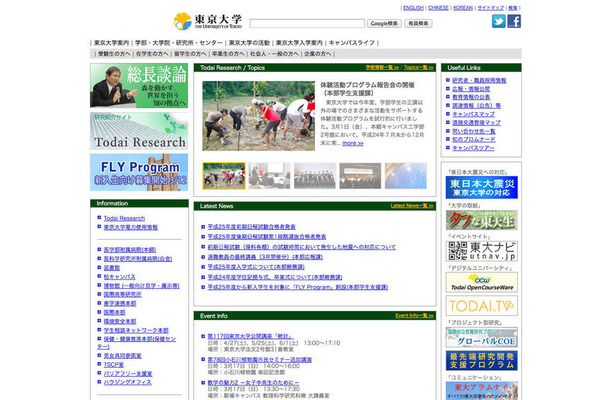The width and height of the screenshot is (610, 400).
Task: Open Event Info一覧 link
Action: 414,315
